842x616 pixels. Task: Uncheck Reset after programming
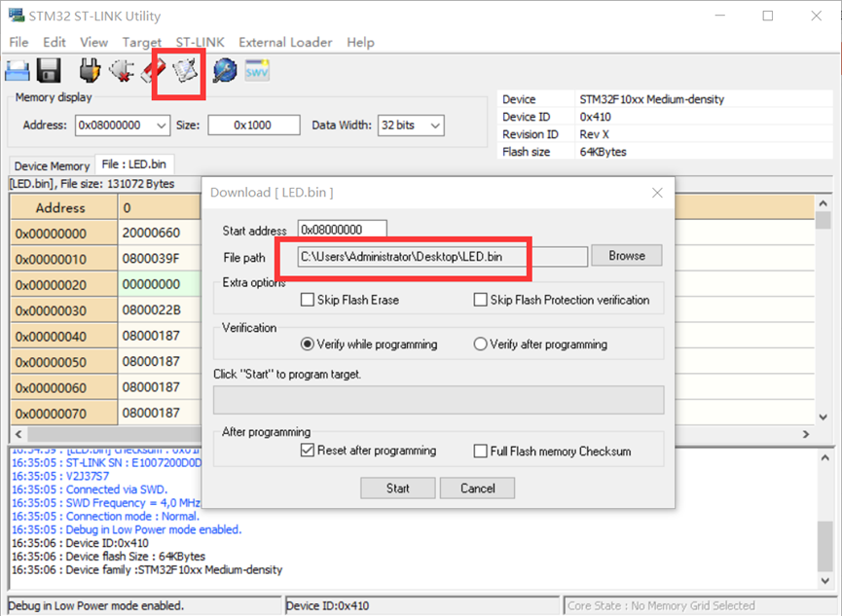pos(308,450)
